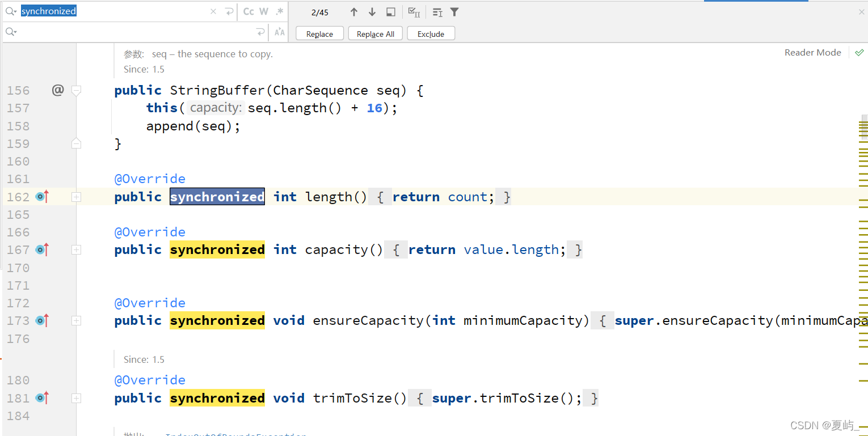
Task: Click override gutter icon on line 167
Action: tap(42, 249)
